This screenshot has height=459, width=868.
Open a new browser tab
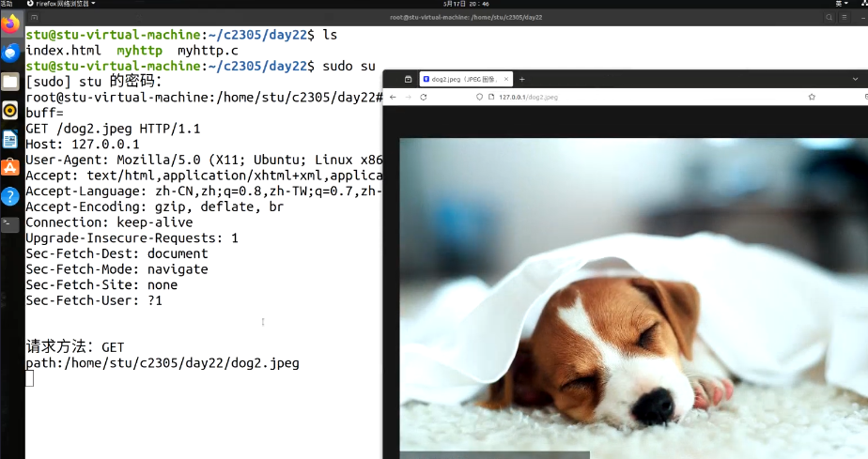point(522,80)
